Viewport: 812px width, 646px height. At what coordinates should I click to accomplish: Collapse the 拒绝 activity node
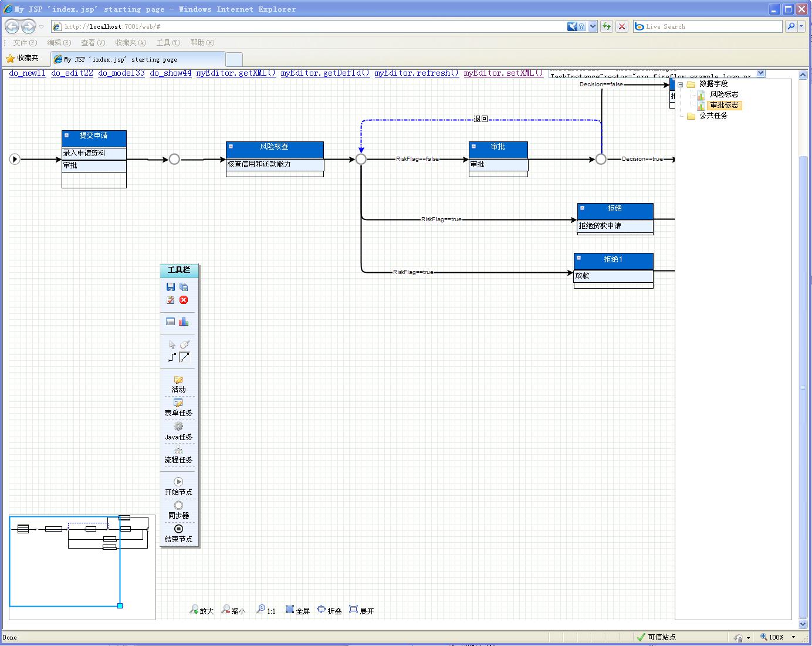click(582, 208)
